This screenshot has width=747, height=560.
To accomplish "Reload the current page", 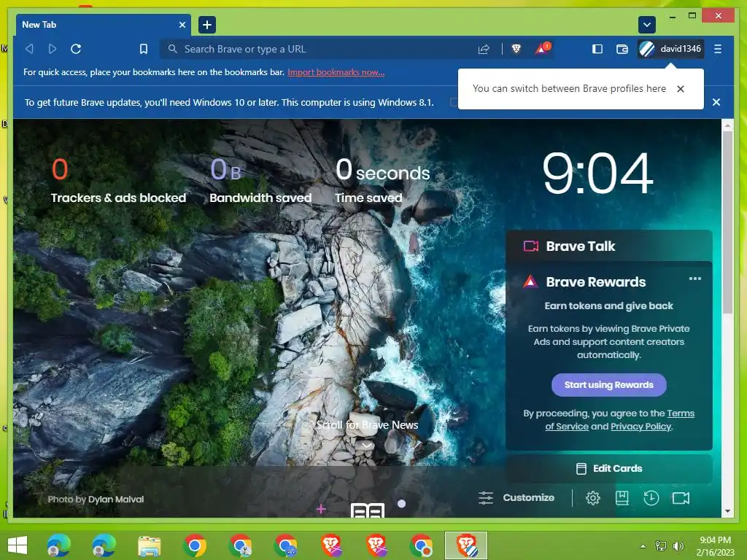I will click(x=76, y=49).
